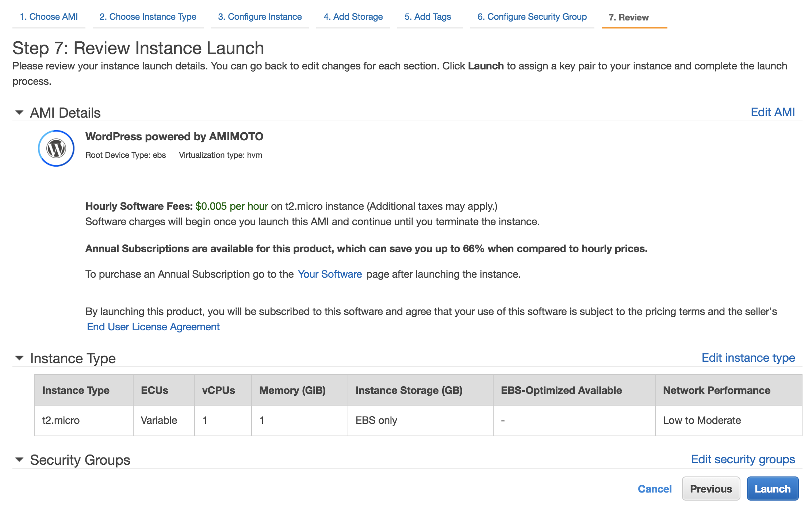The image size is (812, 513).
Task: Click the Edit security groups link
Action: 743,459
